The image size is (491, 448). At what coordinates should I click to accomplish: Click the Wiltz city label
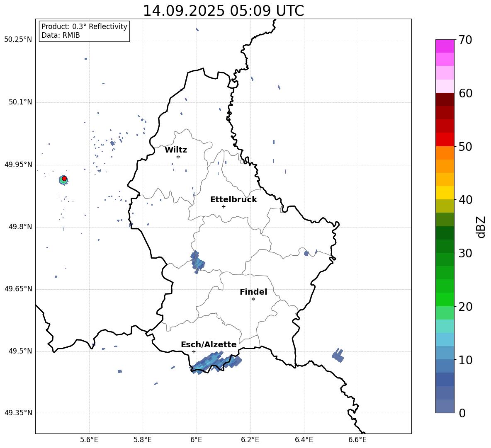coord(176,150)
